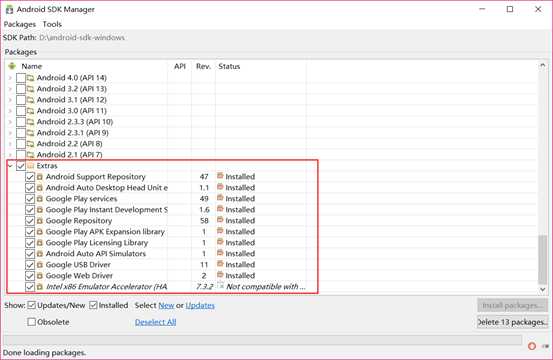Expand the Android 2.1 (API 7) node
This screenshot has height=360, width=553.
pyautogui.click(x=10, y=155)
